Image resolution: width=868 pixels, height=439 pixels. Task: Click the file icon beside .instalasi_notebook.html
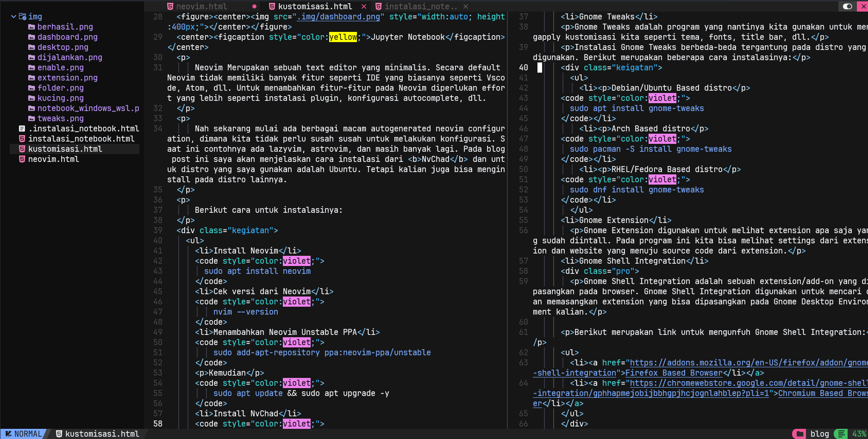point(22,128)
